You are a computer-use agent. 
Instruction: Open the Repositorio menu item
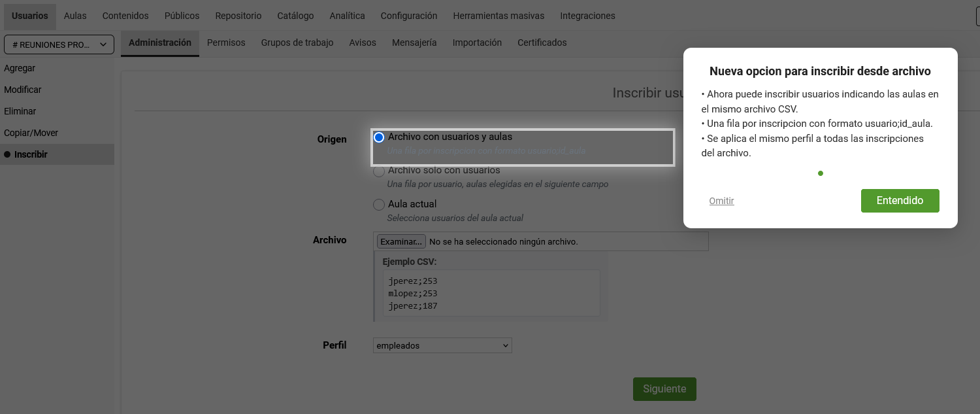point(238,16)
